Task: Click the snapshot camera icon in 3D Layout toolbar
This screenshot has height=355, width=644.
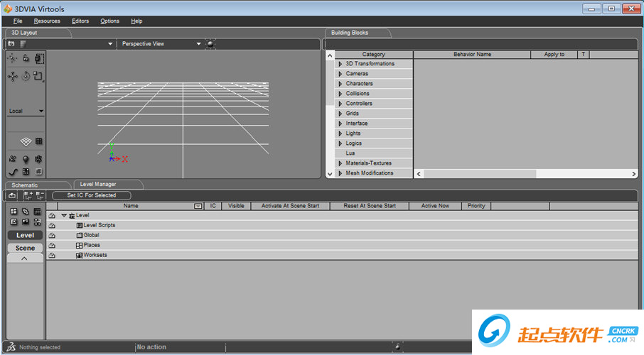Action: (11, 43)
